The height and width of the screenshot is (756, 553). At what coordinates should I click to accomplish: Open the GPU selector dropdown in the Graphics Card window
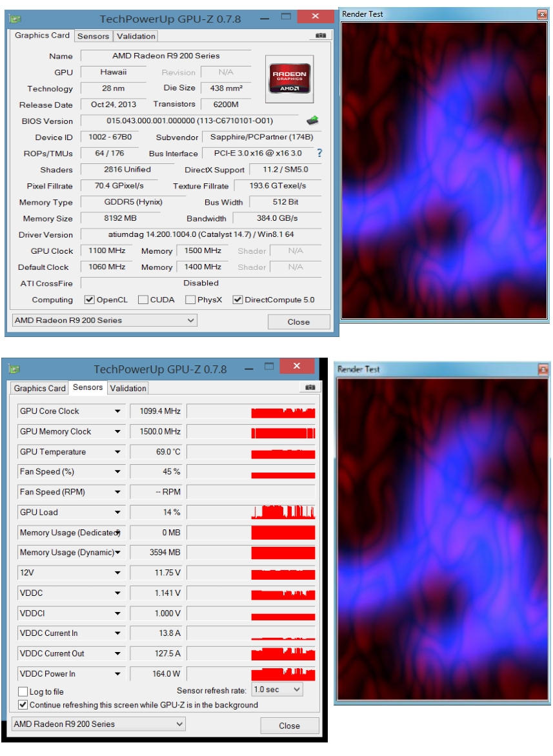coord(104,320)
